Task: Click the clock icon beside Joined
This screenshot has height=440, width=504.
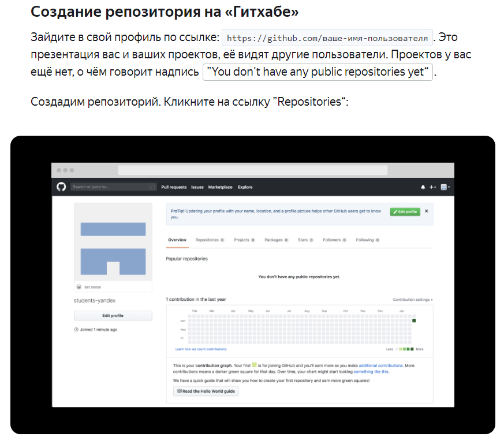Action: click(x=76, y=330)
